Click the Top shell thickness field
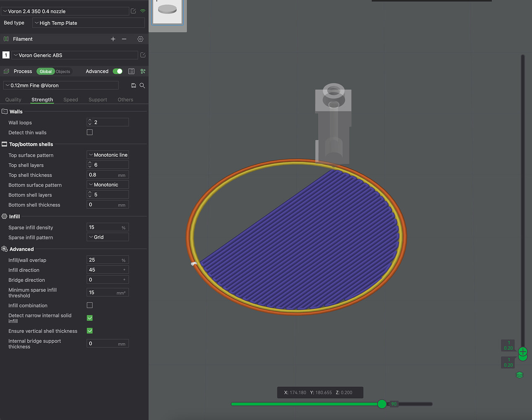The image size is (532, 420). pos(108,175)
